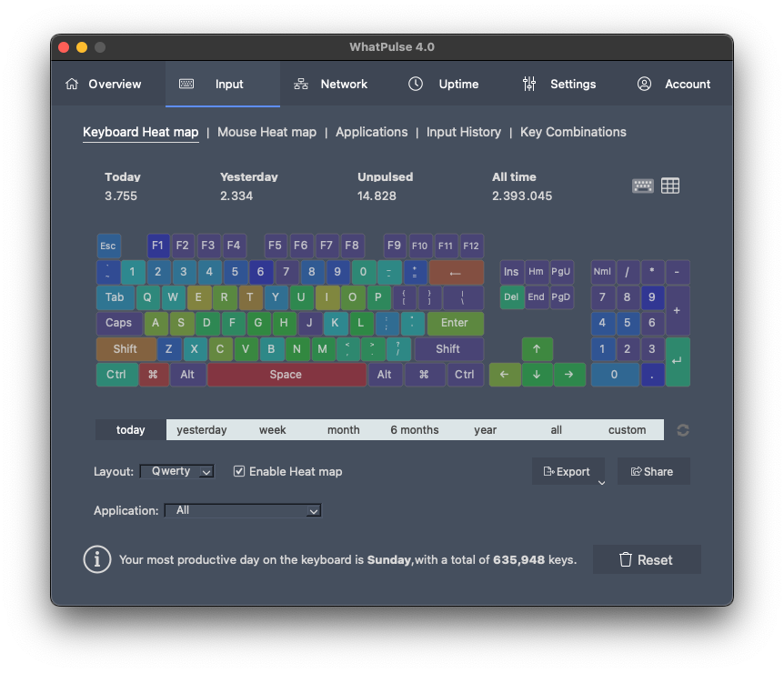The image size is (784, 673).
Task: Switch to Mouse Heat map view
Action: click(266, 132)
